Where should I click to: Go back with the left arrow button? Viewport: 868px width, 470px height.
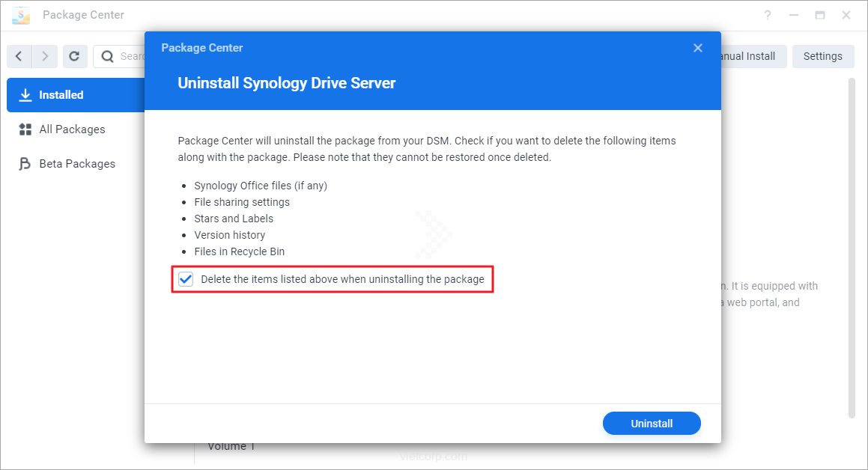[19, 56]
